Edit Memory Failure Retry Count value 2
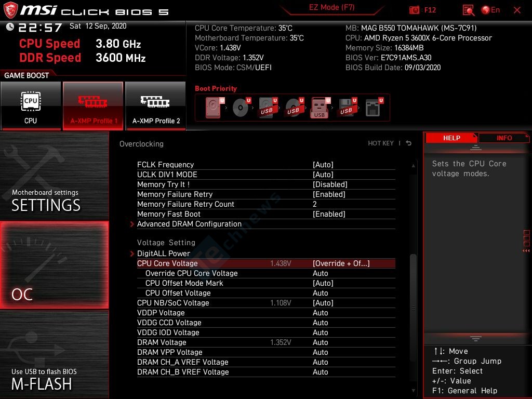The width and height of the screenshot is (532, 399). coord(314,204)
